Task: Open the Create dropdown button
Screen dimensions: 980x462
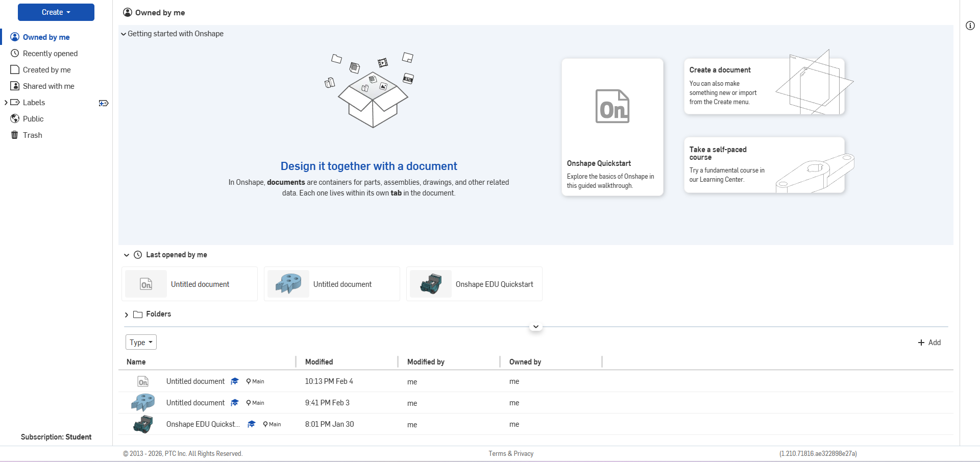Action: coord(56,12)
